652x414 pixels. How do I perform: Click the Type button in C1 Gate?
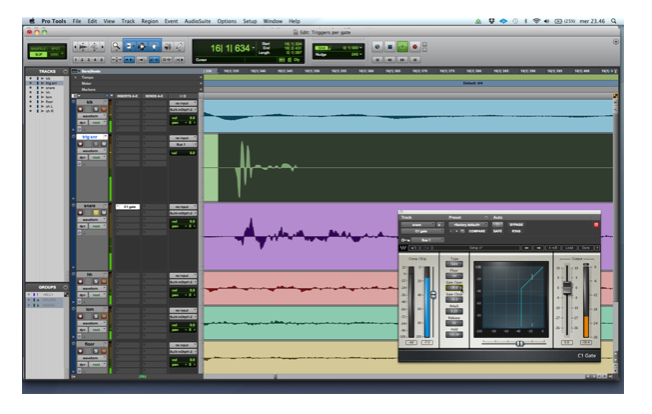pos(454,264)
